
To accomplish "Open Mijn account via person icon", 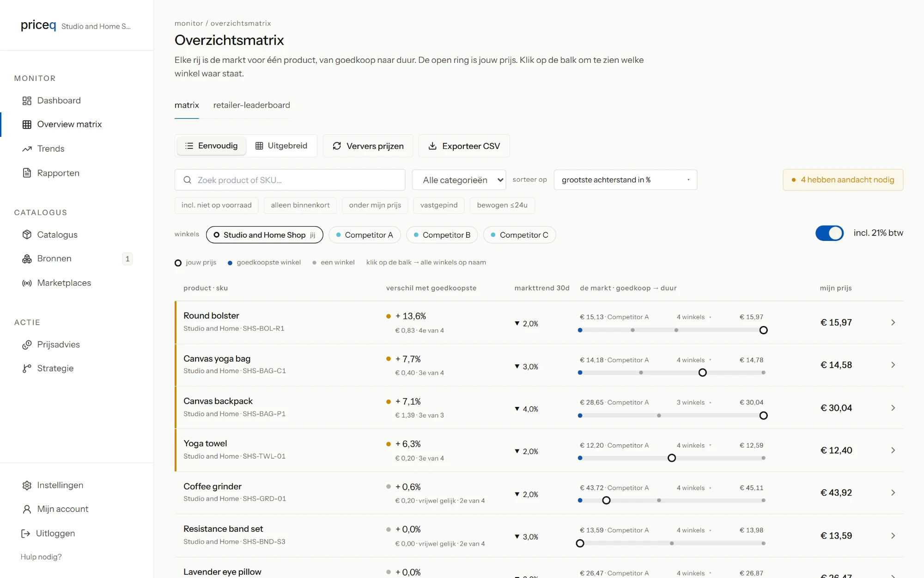I will pyautogui.click(x=27, y=509).
